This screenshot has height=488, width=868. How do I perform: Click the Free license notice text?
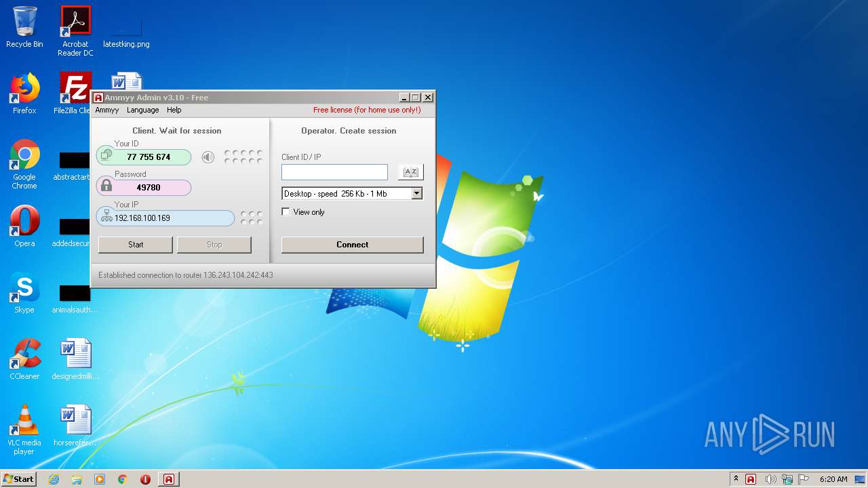pos(367,110)
